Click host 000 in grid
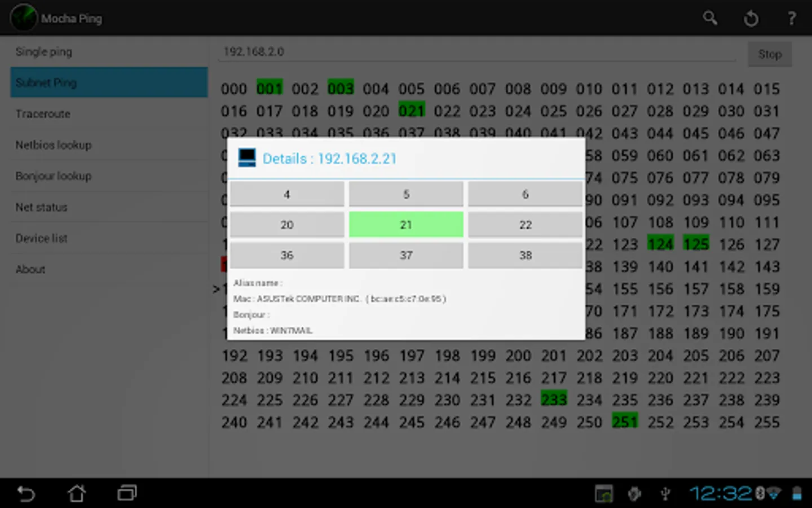812x508 pixels. pyautogui.click(x=234, y=89)
